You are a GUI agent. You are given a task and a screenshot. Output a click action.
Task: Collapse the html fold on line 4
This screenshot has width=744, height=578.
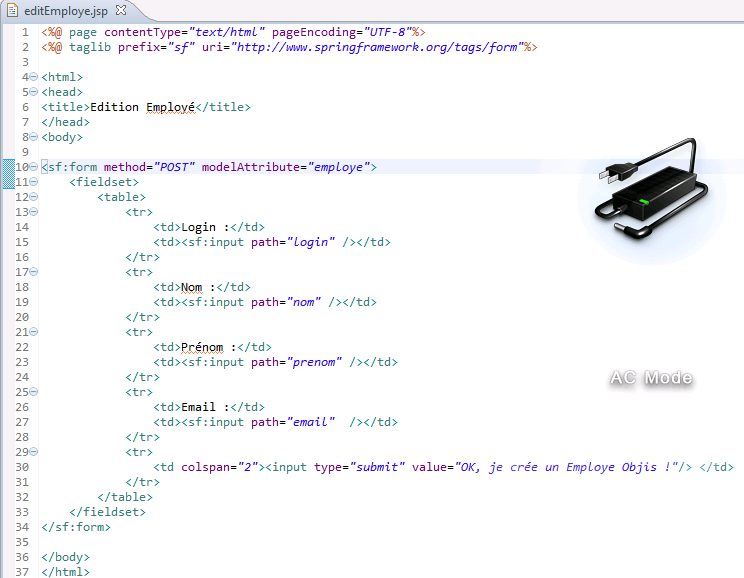[34, 77]
